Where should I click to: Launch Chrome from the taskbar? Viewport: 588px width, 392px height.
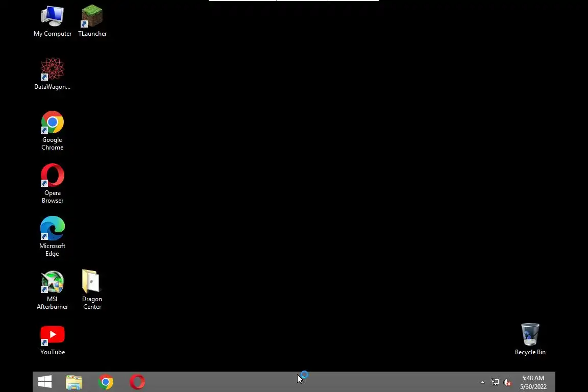point(106,382)
